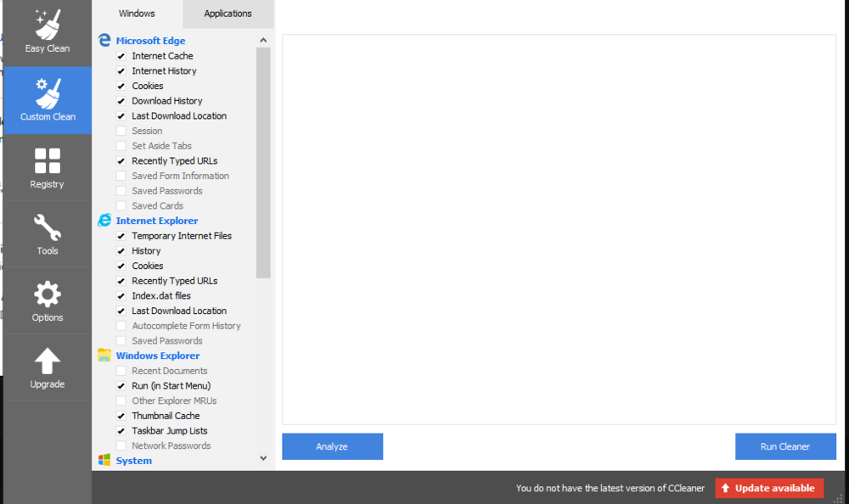Uncheck Internet Explorer History checkbox
The height and width of the screenshot is (504, 849).
click(x=121, y=251)
